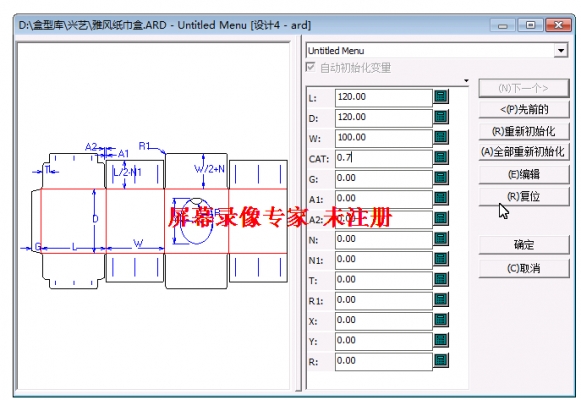The width and height of the screenshot is (581, 400).
Task: Click the (E)编辑 button
Action: pyautogui.click(x=524, y=174)
